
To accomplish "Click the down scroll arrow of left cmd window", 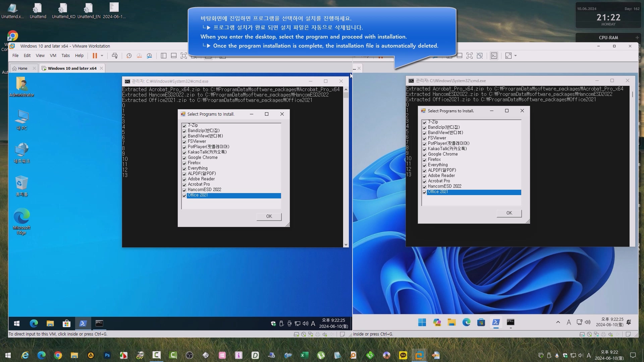I will pyautogui.click(x=346, y=245).
